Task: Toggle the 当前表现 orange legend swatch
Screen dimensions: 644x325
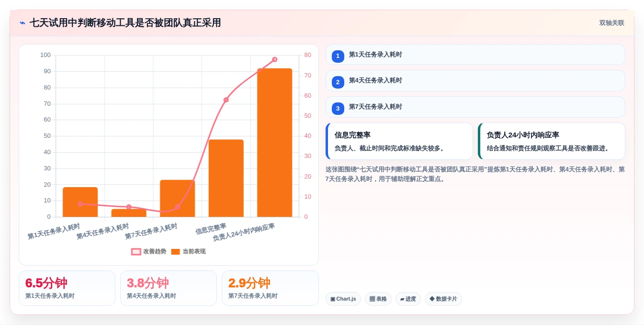Action: tap(175, 252)
